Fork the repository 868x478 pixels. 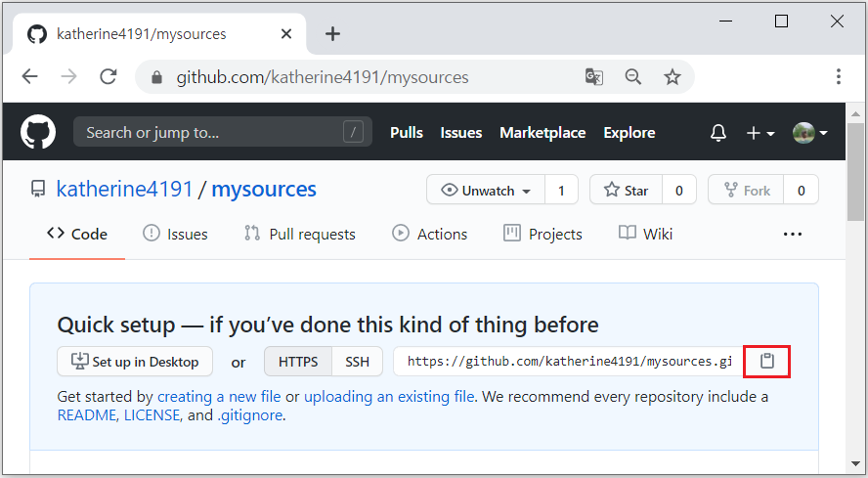pyautogui.click(x=746, y=190)
